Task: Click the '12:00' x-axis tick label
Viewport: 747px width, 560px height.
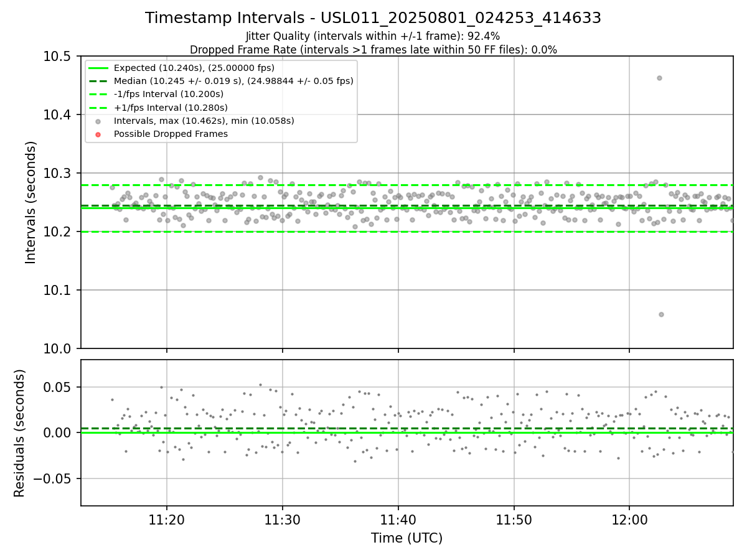Action: tap(629, 519)
